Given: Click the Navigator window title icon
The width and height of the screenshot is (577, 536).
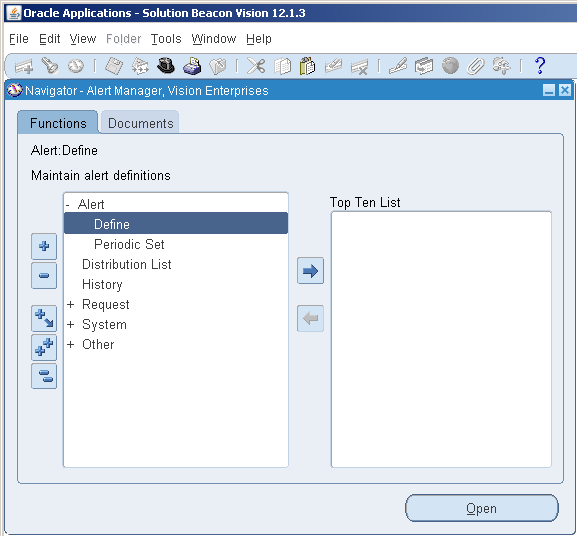Looking at the screenshot, I should pyautogui.click(x=15, y=90).
